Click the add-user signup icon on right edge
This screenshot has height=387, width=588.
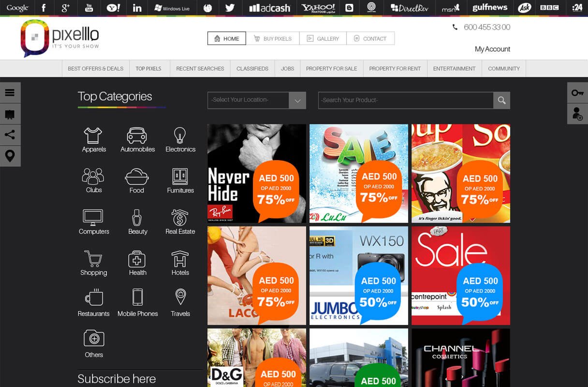click(x=577, y=113)
